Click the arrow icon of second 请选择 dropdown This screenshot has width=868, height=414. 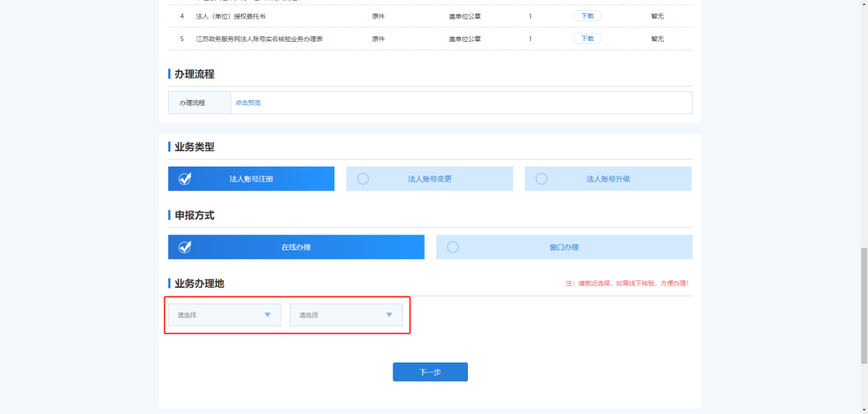pos(389,315)
